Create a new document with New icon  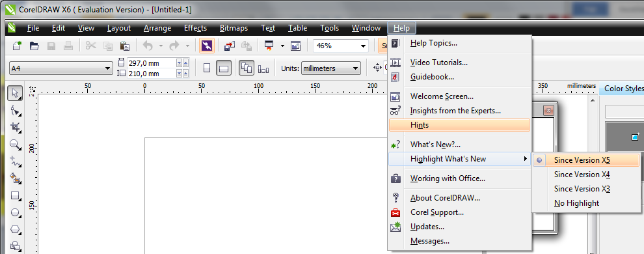18,46
